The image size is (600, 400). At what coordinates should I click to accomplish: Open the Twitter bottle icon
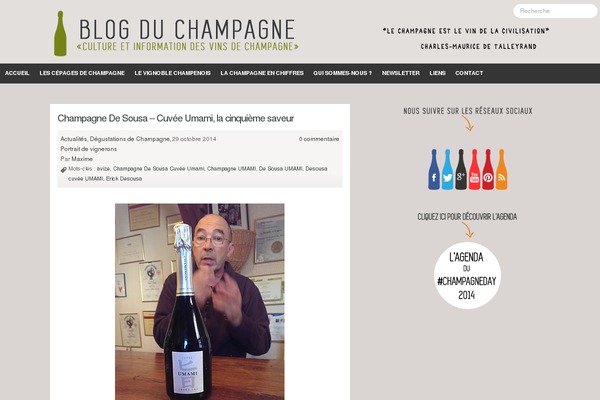click(x=447, y=170)
